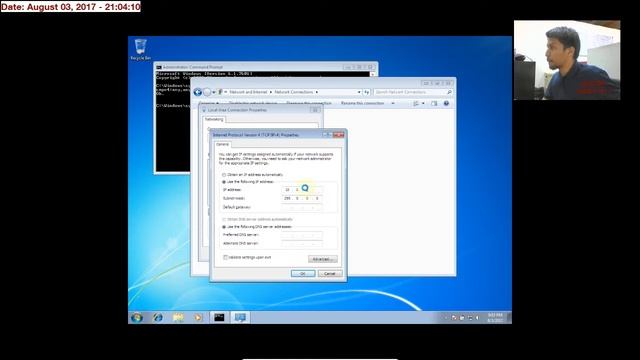Click the Action Center flag in the system tray
Viewport: 640px width, 360px height.
pyautogui.click(x=454, y=318)
